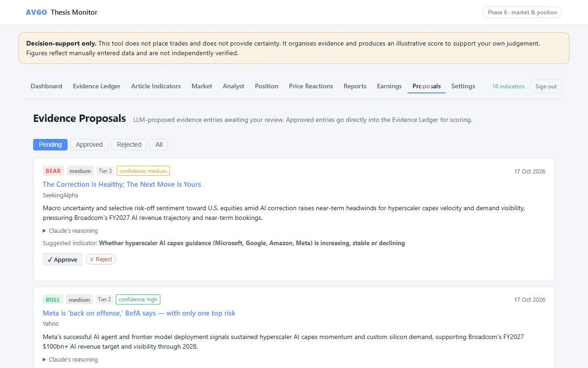Click the BULL tag on Yahoo proposal

pos(53,300)
